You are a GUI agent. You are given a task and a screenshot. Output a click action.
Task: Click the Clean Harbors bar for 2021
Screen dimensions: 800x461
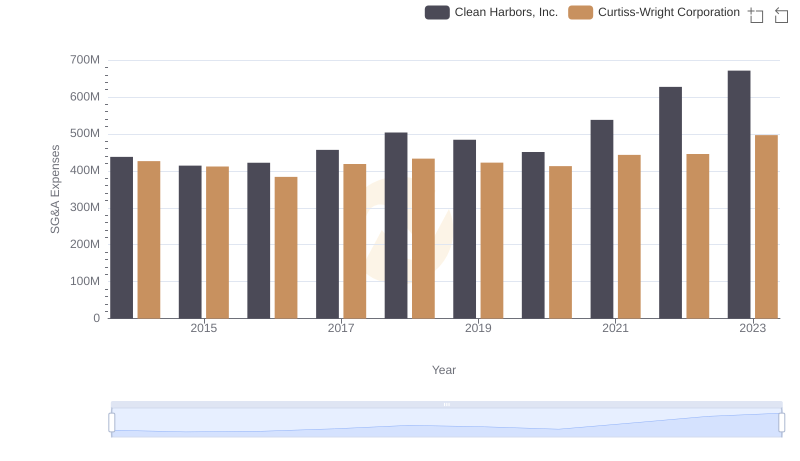coord(602,219)
